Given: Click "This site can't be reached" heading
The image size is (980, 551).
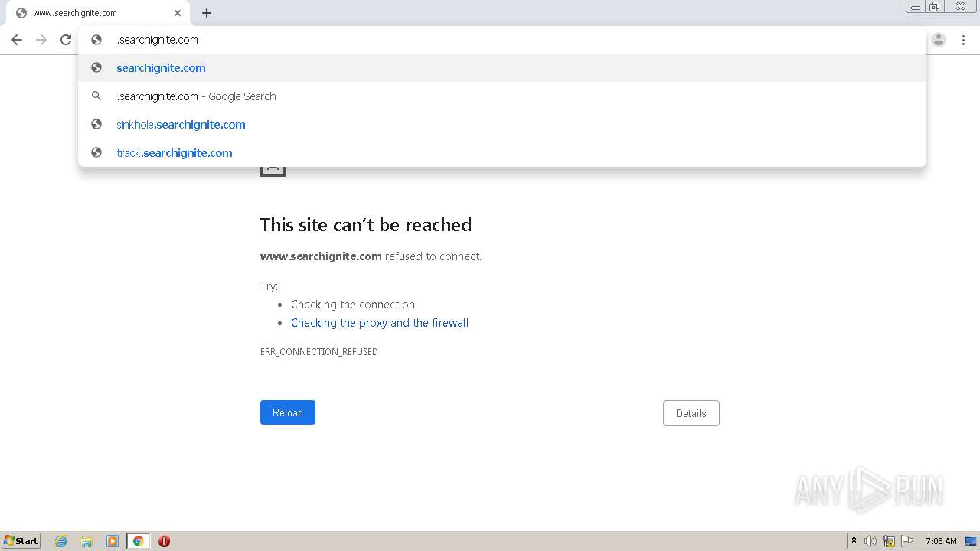Looking at the screenshot, I should (366, 225).
